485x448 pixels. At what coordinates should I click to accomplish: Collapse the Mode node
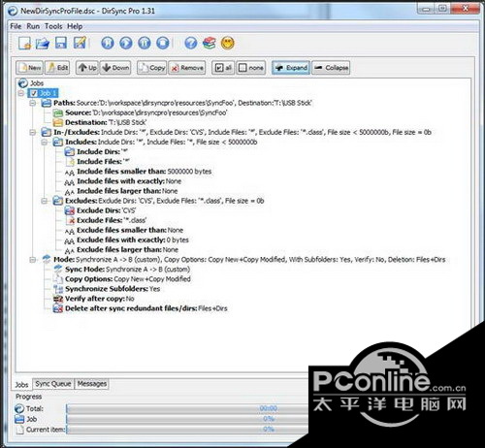click(33, 260)
